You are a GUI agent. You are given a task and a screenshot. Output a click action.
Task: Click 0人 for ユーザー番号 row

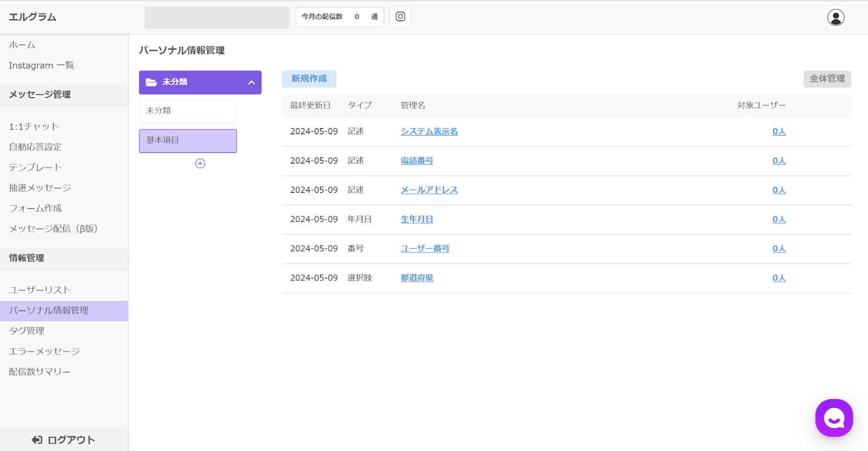pos(779,249)
